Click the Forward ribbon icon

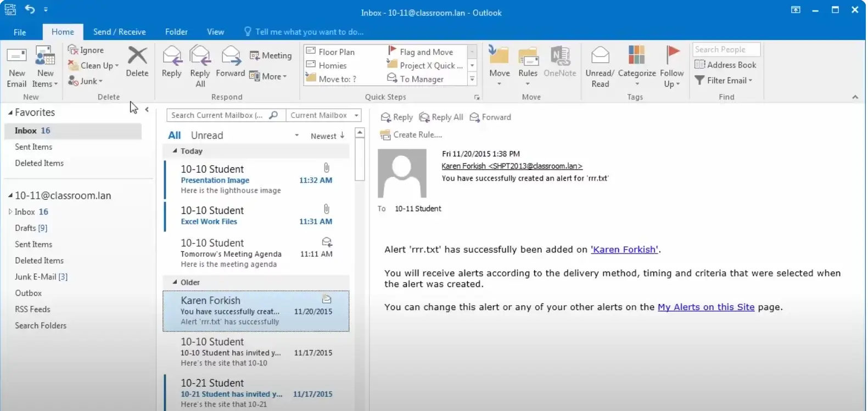(231, 56)
